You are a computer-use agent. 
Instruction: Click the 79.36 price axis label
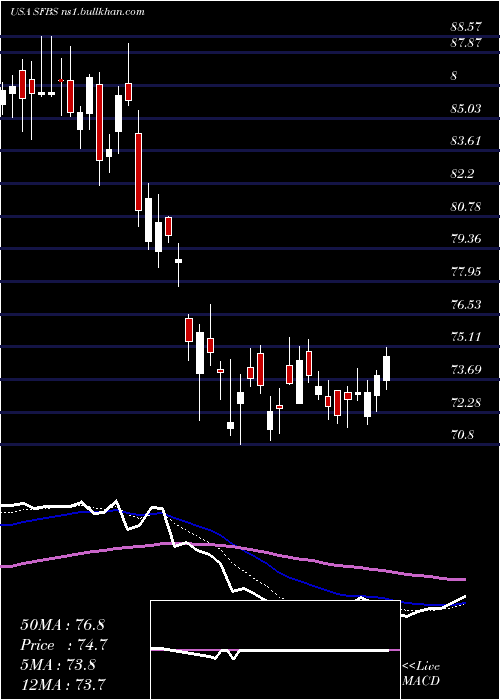(466, 239)
